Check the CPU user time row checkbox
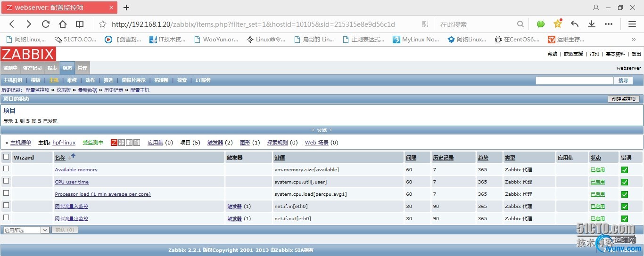 [6, 181]
